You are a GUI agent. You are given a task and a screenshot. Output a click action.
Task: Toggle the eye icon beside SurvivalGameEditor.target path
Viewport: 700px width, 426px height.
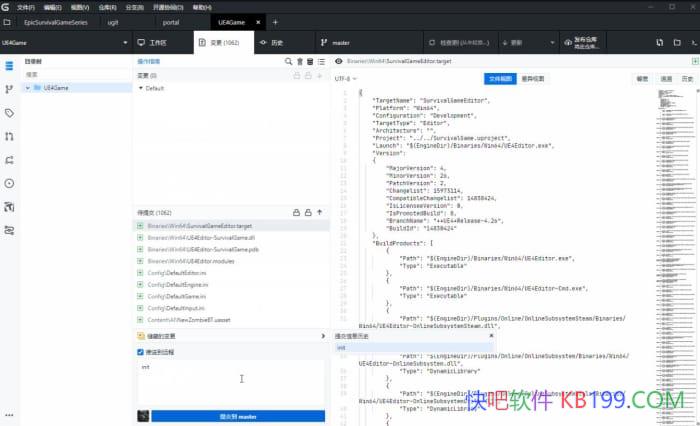click(x=339, y=62)
